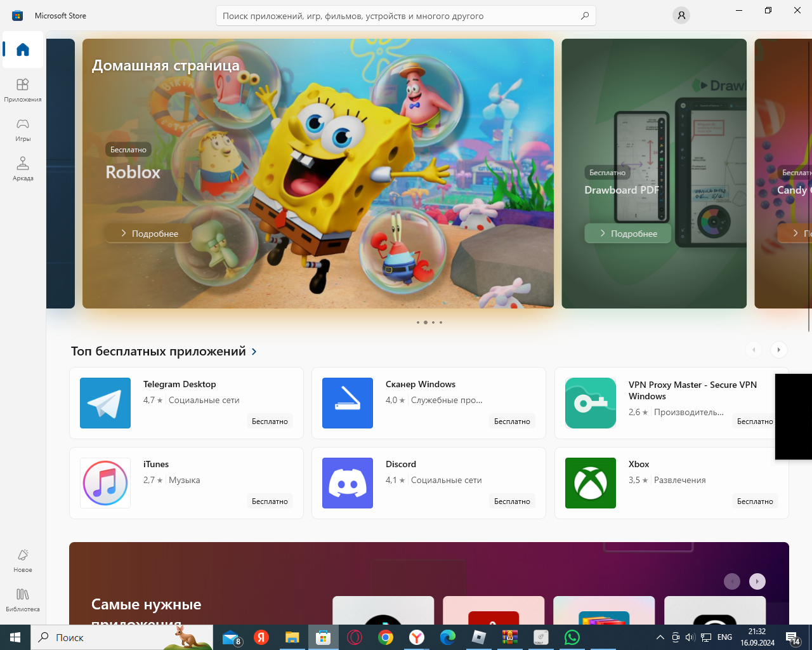Image resolution: width=812 pixels, height=650 pixels.
Task: Open the Библиотека section
Action: click(x=23, y=599)
